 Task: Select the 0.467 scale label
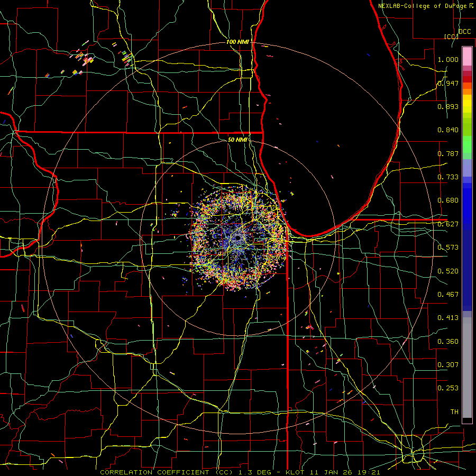pos(448,295)
